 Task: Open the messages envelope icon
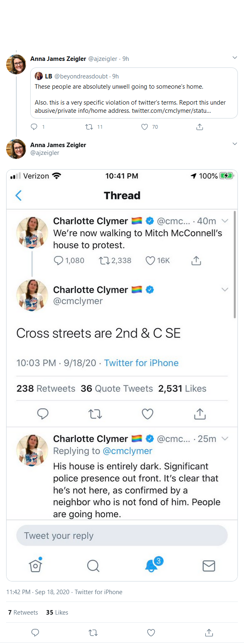tap(209, 566)
